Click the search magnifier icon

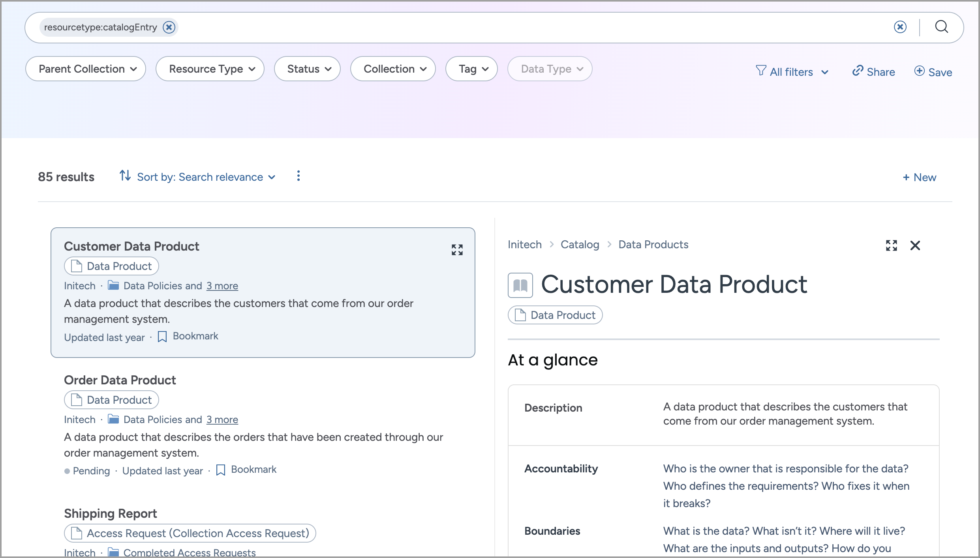(x=942, y=27)
